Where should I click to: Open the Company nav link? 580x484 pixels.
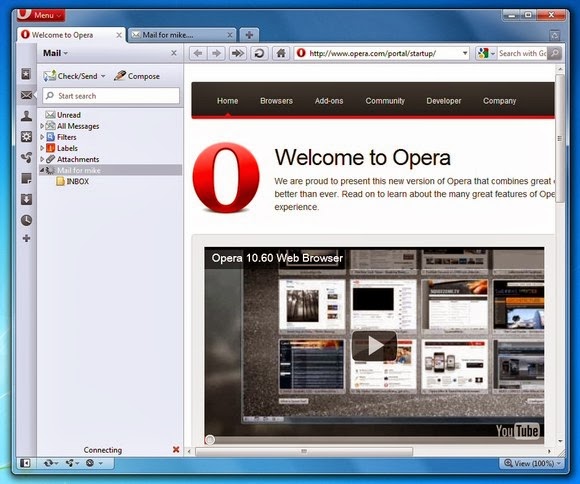tap(499, 101)
